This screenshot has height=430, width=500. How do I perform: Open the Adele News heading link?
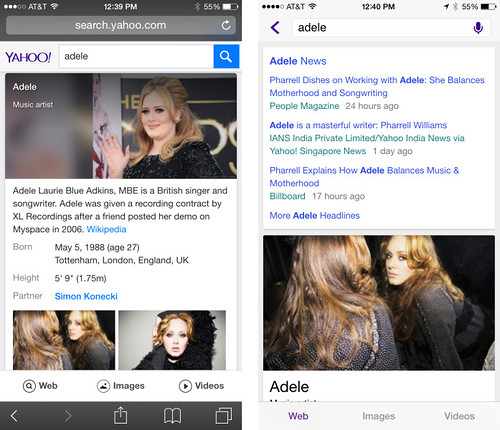298,61
